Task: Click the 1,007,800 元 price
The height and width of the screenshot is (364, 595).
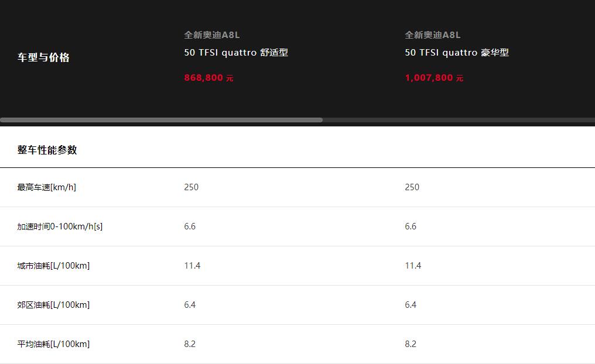Action: pos(434,78)
